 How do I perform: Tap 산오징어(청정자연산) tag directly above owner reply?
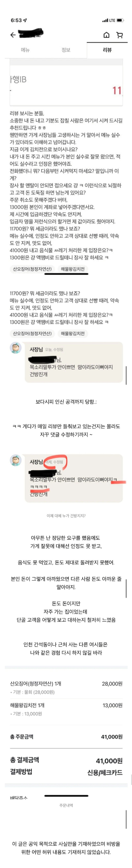(x=32, y=333)
